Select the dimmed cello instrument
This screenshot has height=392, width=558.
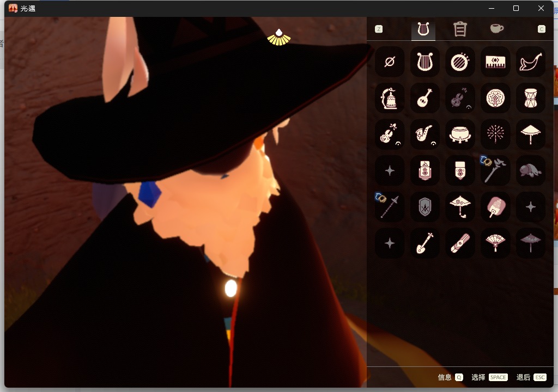[x=460, y=98]
